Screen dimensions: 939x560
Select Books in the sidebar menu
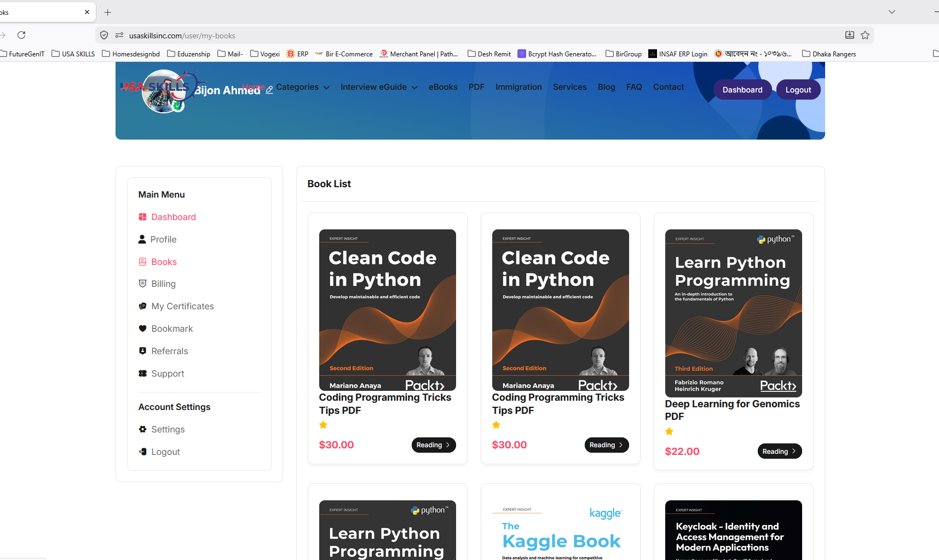[x=158, y=262]
